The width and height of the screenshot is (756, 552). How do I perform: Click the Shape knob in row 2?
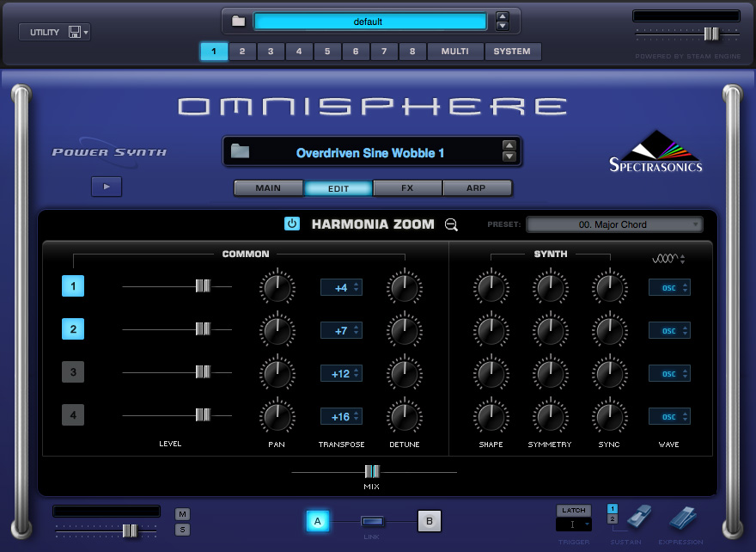tap(491, 330)
